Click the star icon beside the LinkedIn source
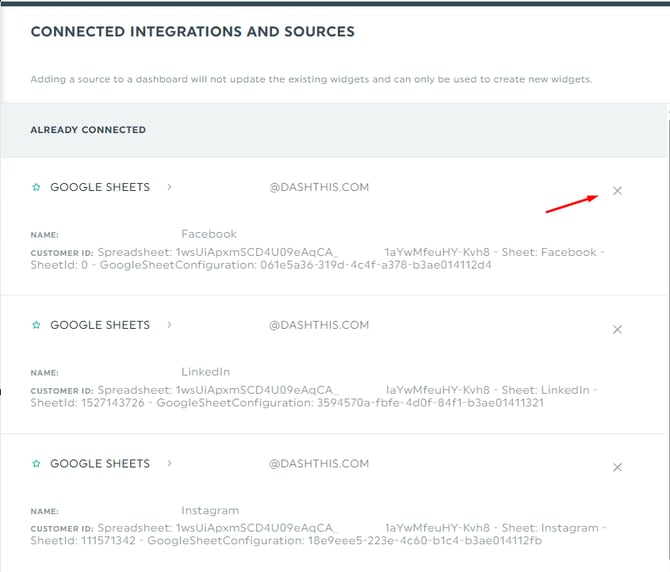670x572 pixels. [37, 325]
